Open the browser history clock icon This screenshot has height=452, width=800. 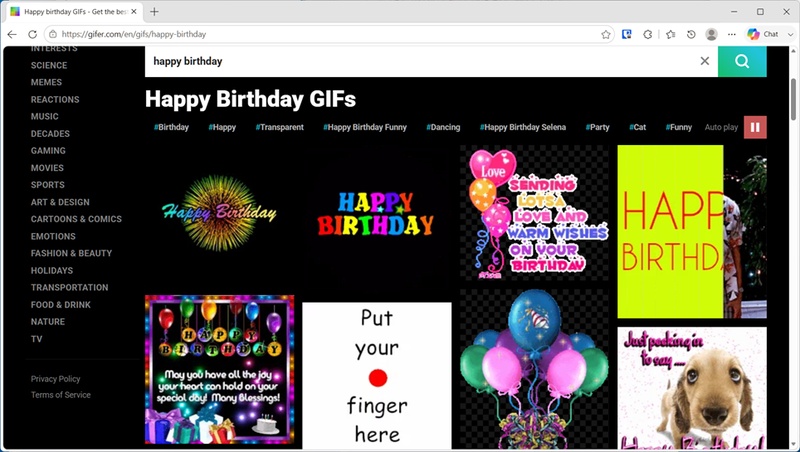click(691, 34)
